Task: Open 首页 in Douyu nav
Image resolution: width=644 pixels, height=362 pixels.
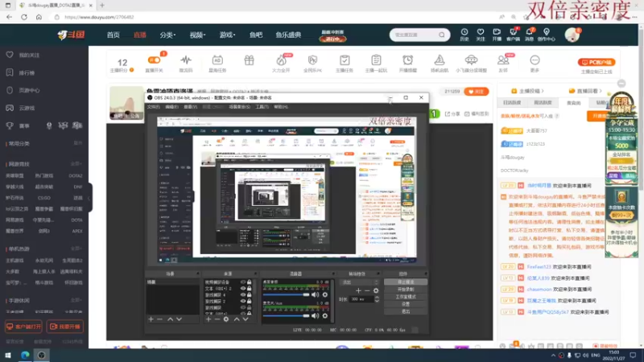Action: (x=114, y=35)
